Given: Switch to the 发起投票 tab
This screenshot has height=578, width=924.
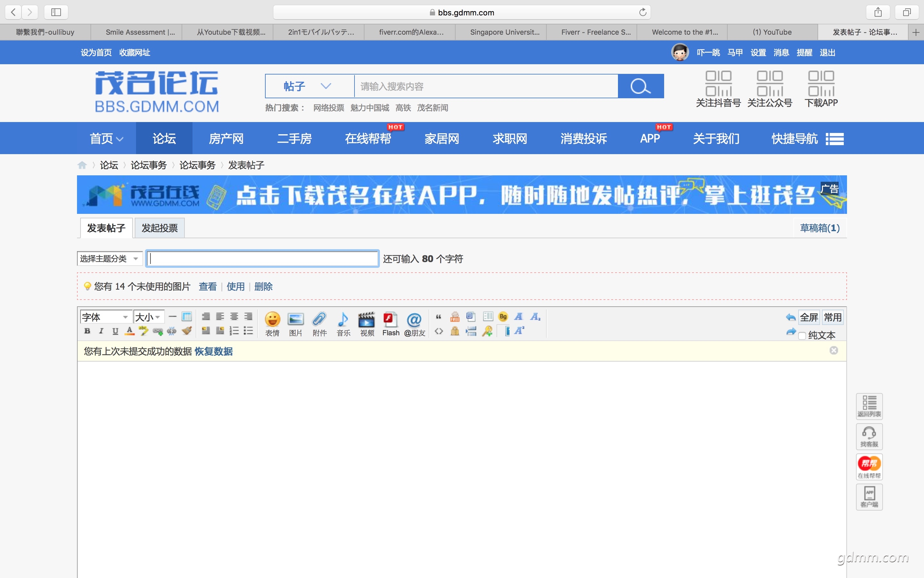Looking at the screenshot, I should point(159,228).
